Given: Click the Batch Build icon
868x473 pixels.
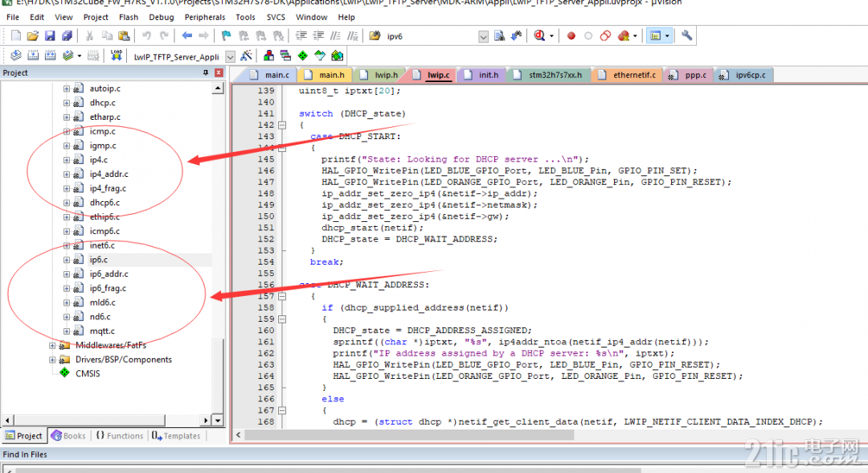Looking at the screenshot, I should pyautogui.click(x=68, y=56).
